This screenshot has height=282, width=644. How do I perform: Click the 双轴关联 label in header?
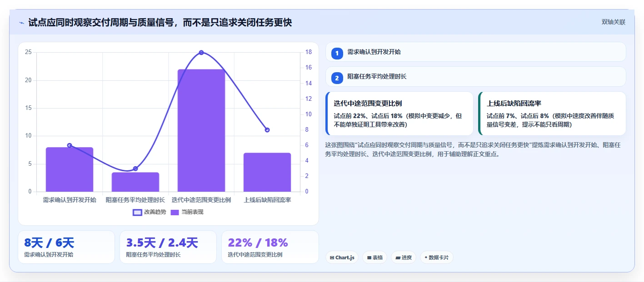click(x=614, y=22)
